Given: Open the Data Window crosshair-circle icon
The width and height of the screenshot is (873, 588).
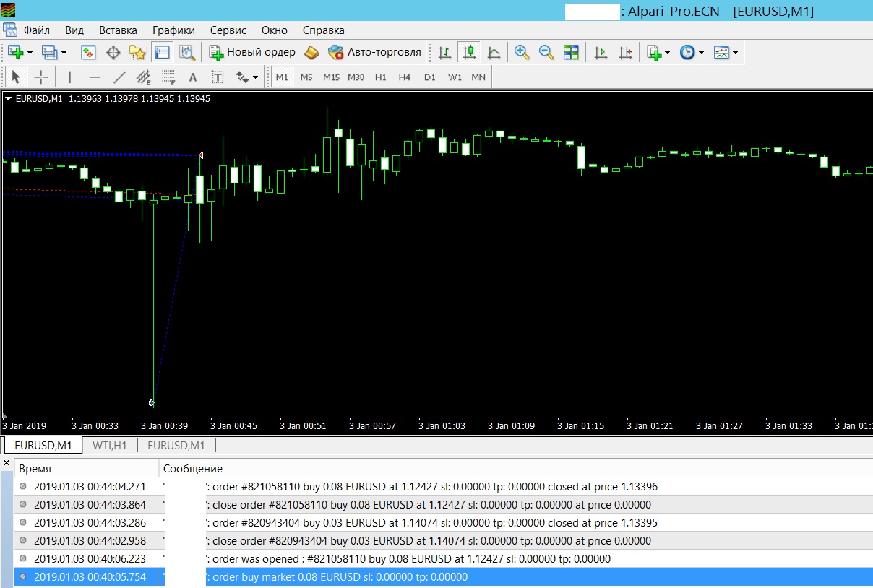Looking at the screenshot, I should (113, 52).
